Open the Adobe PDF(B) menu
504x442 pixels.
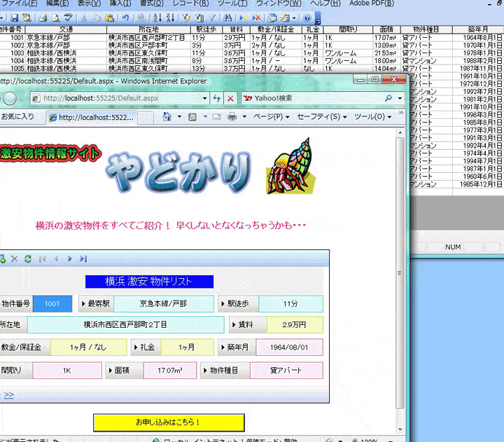[372, 4]
